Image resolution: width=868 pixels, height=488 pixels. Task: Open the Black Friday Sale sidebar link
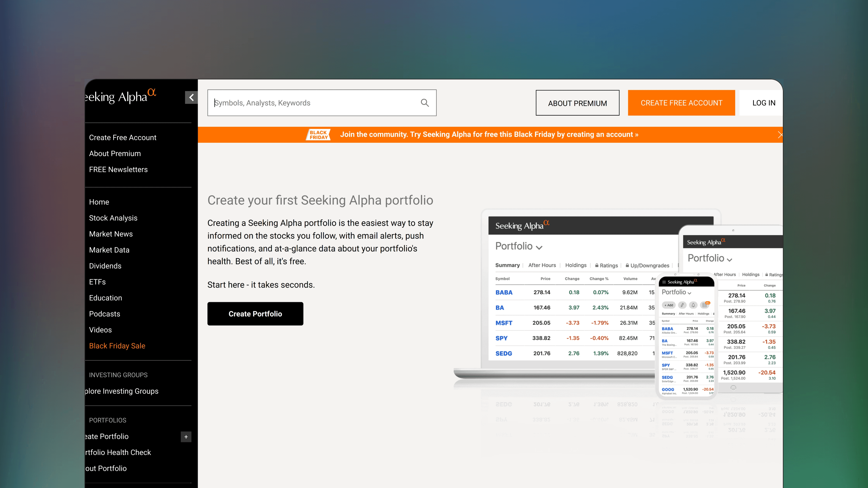(117, 345)
